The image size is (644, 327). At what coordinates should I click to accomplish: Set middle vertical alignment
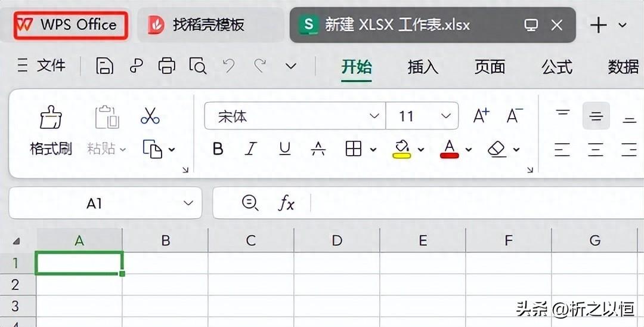pos(596,116)
